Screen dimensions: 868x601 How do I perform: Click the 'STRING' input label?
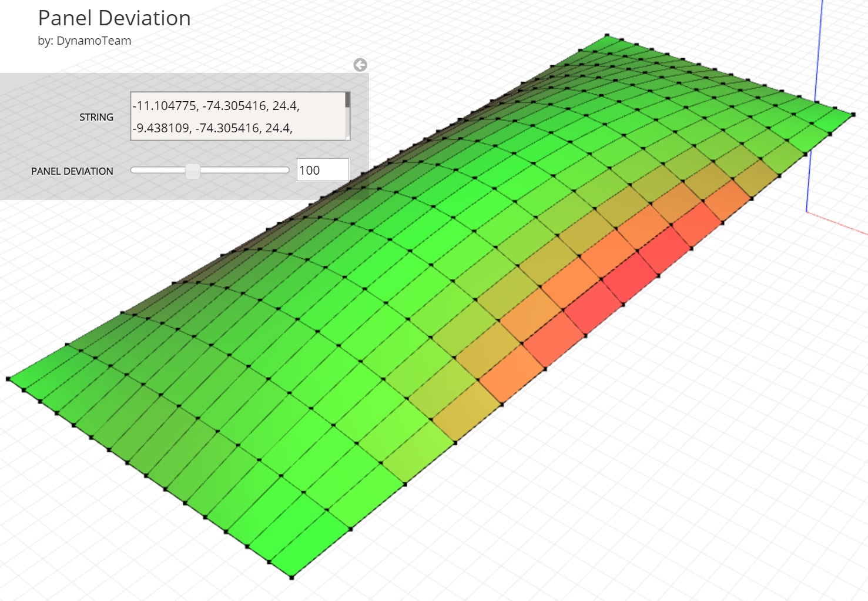pos(96,117)
